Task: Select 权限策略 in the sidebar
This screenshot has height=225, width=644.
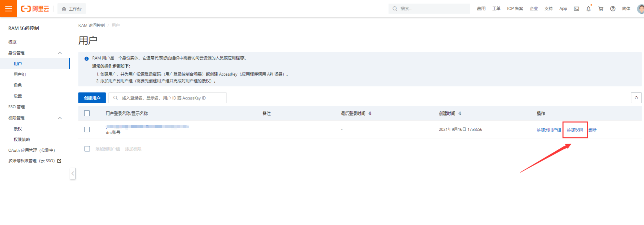Action: click(21, 139)
